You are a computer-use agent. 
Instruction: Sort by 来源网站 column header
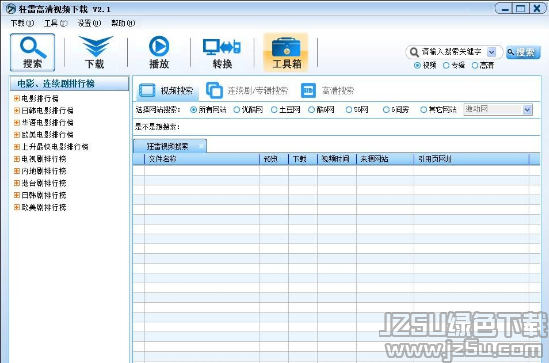pos(385,159)
